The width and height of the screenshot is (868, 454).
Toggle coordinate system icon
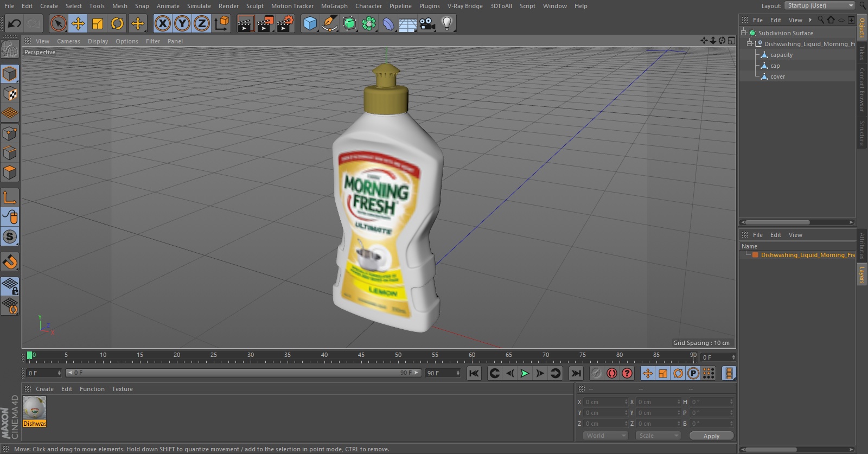pyautogui.click(x=222, y=23)
